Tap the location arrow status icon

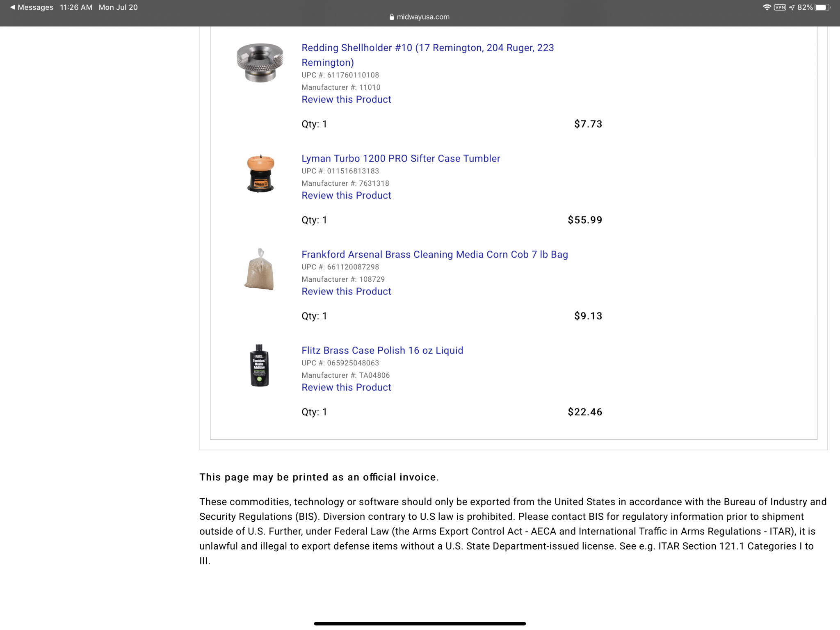coord(792,7)
